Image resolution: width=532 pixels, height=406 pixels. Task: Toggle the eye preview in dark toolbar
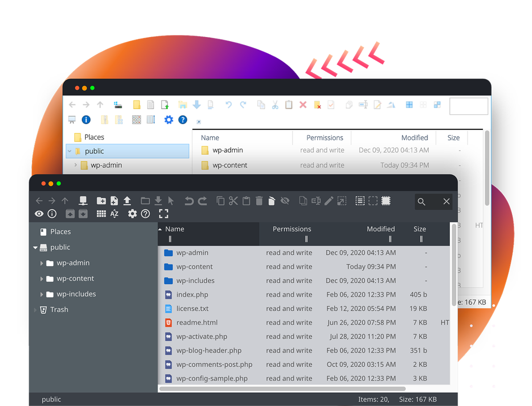[x=39, y=214]
